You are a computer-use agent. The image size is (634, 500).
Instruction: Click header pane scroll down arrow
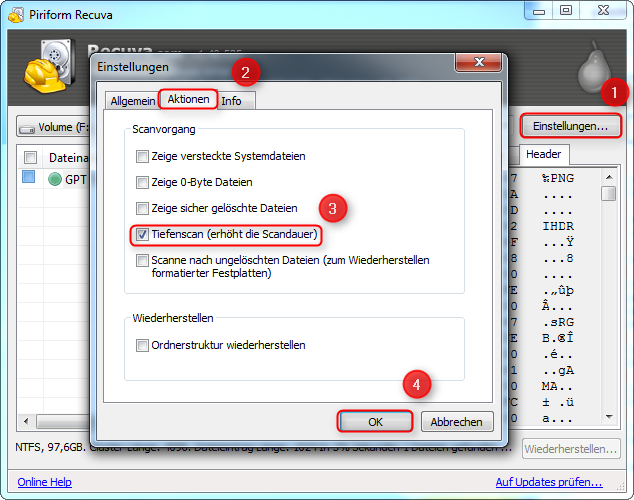pos(609,416)
